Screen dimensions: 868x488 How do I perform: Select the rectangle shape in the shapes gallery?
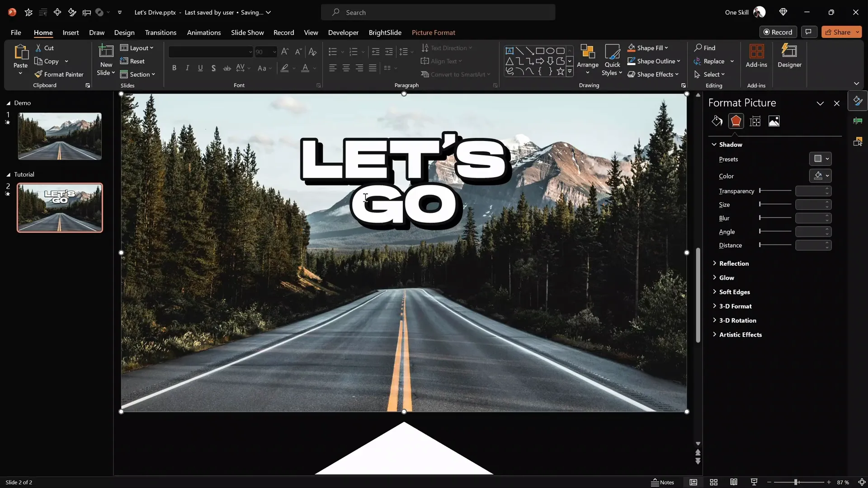point(540,51)
